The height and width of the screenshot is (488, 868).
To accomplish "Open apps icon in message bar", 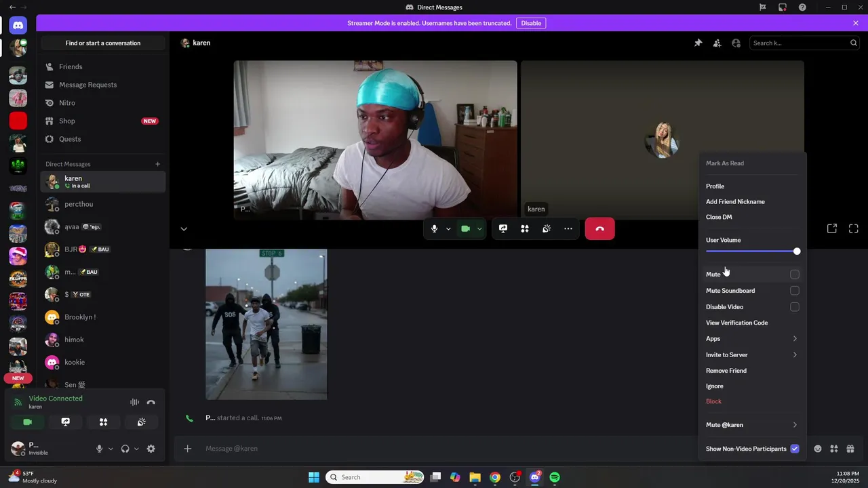I will coord(834,449).
